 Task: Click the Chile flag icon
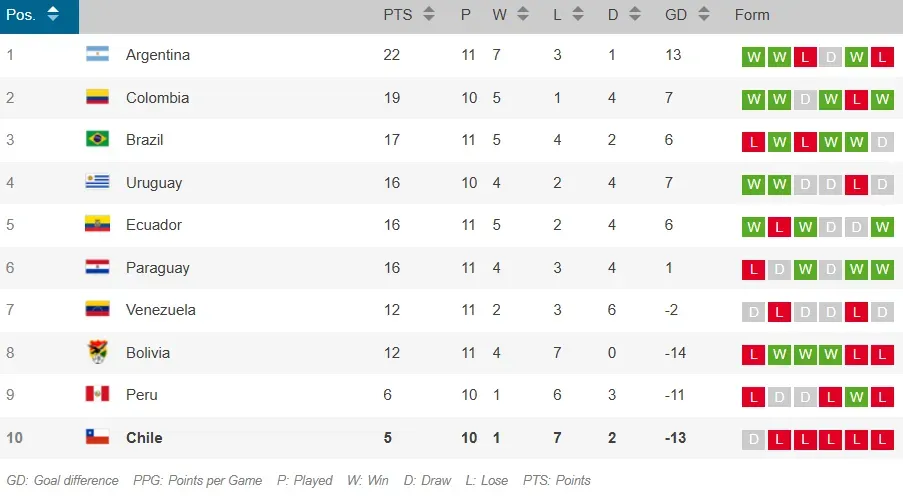97,437
